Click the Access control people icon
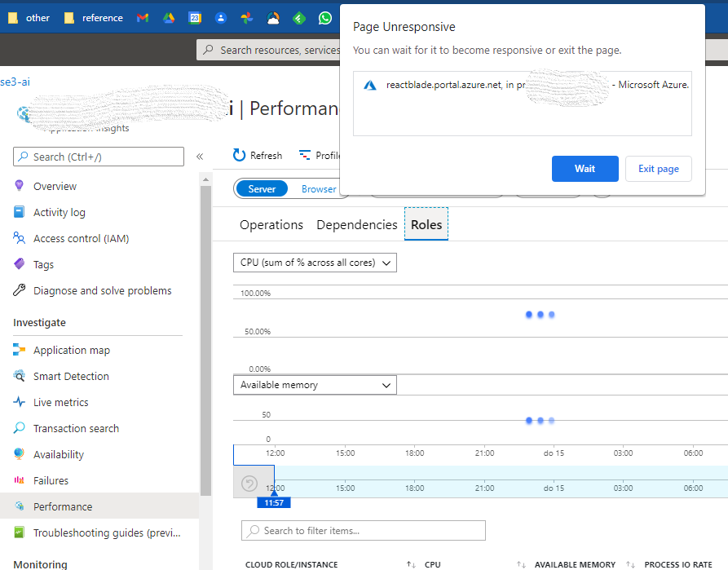This screenshot has height=570, width=728. click(x=19, y=238)
